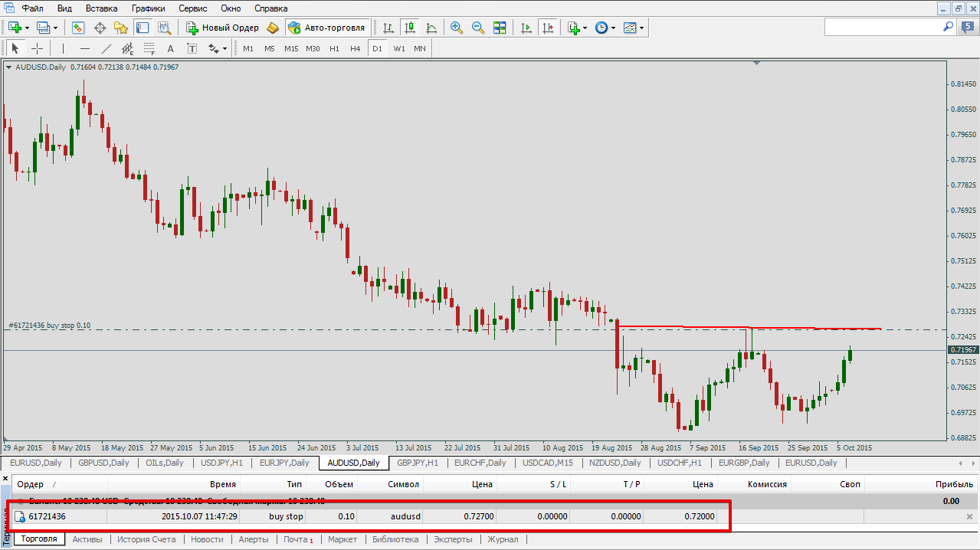Show the Market Watch panel
This screenshot has height=550, width=980.
tap(78, 28)
